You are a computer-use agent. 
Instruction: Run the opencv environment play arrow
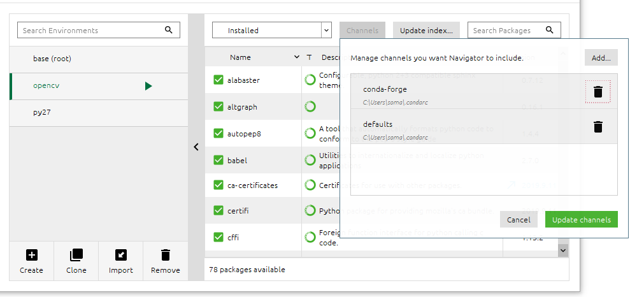pyautogui.click(x=148, y=85)
